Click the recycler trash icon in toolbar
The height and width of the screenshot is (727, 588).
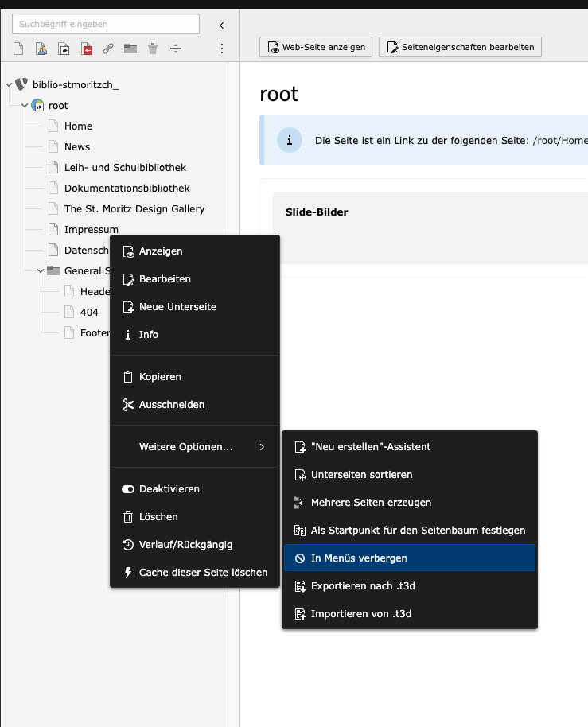[153, 49]
